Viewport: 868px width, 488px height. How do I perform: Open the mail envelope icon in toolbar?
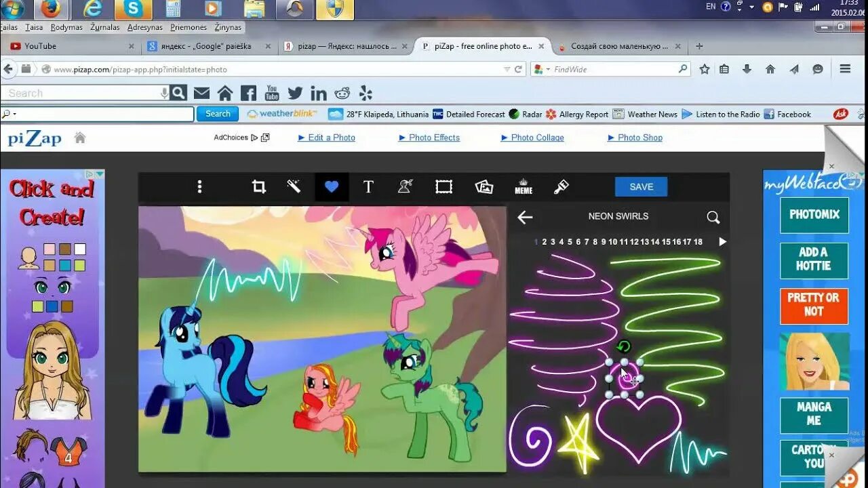click(x=201, y=94)
